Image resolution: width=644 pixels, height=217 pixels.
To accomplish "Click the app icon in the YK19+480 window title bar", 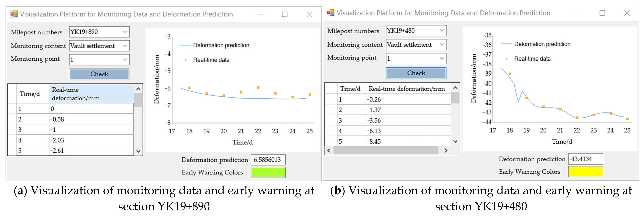I will pos(331,13).
